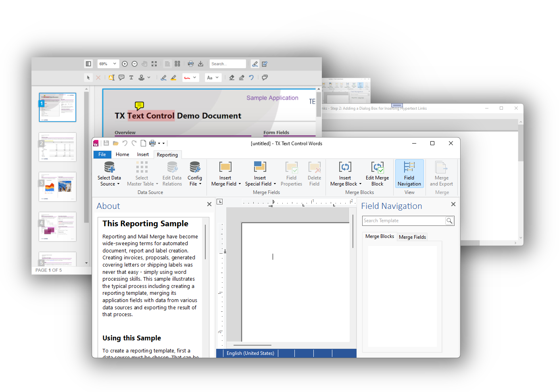Click the open folder quick access icon
This screenshot has height=392, width=559.
coord(115,143)
